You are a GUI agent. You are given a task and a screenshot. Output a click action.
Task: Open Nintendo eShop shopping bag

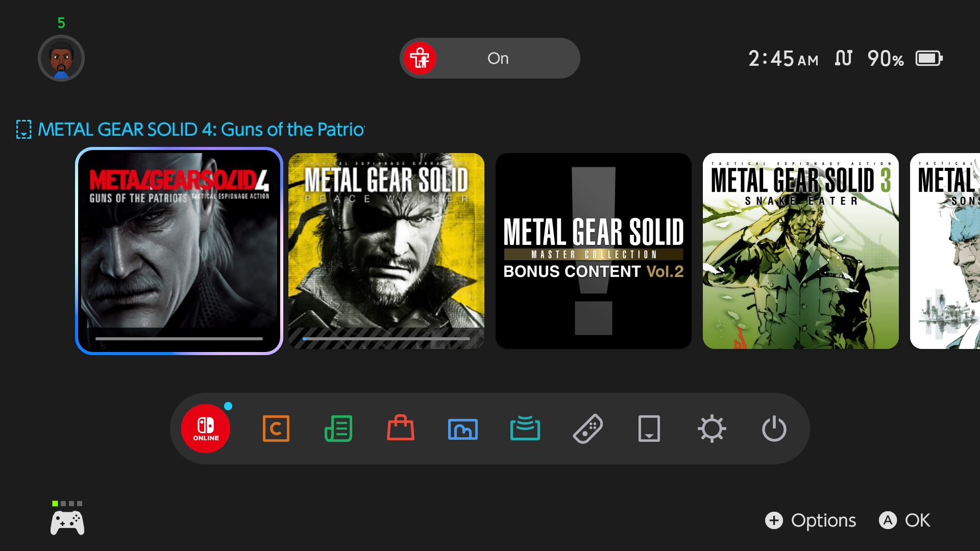(x=401, y=428)
